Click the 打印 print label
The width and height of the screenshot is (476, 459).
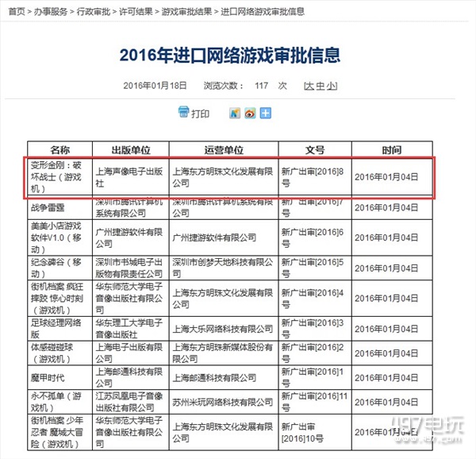(200, 114)
